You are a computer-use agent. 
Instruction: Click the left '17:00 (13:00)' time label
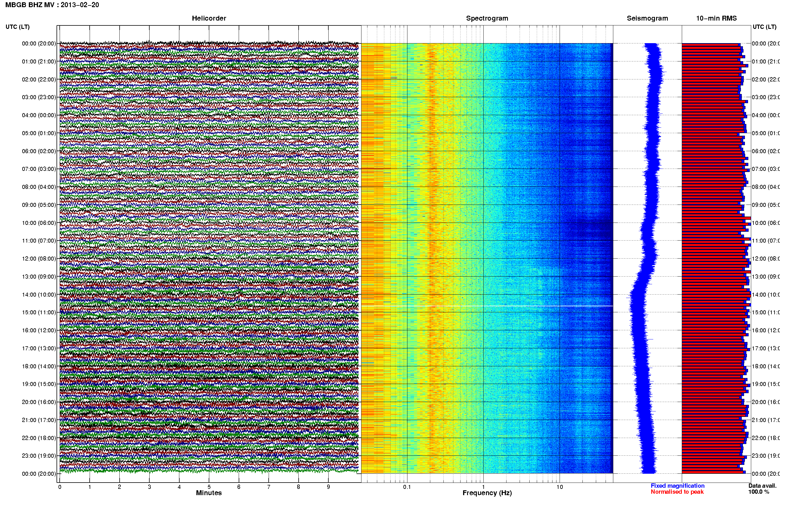point(39,348)
